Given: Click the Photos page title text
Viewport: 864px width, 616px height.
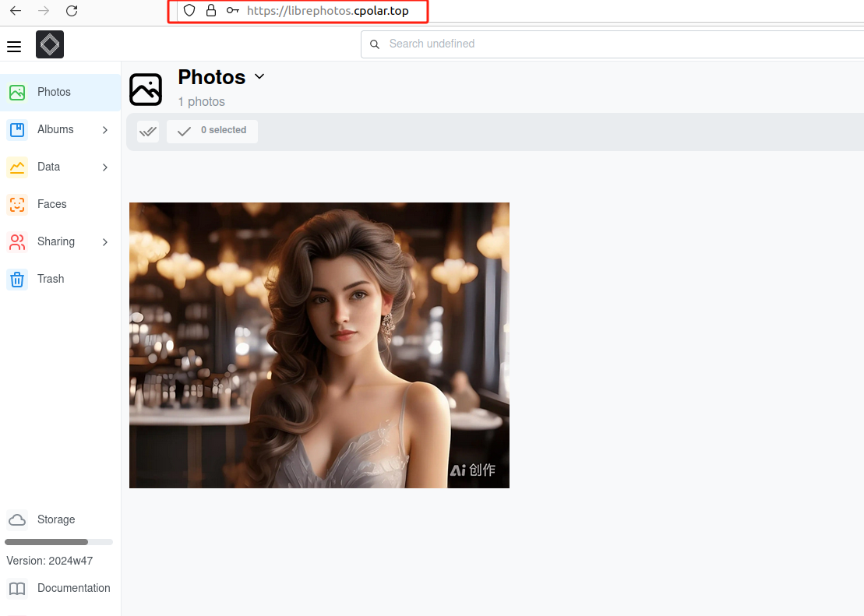Looking at the screenshot, I should (212, 77).
